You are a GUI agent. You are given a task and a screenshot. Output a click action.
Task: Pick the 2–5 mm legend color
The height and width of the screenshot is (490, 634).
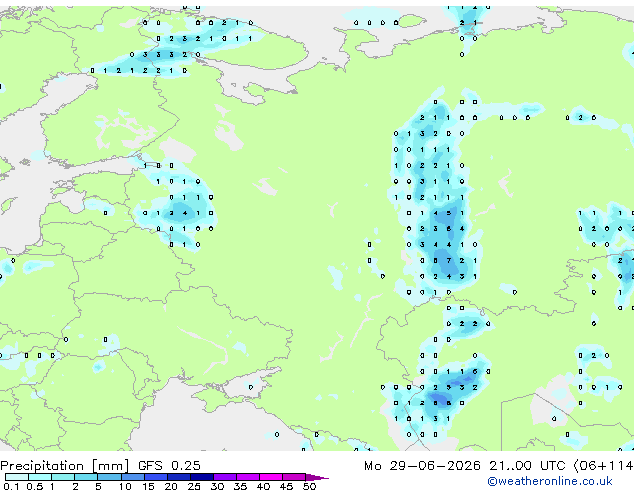click(x=86, y=477)
